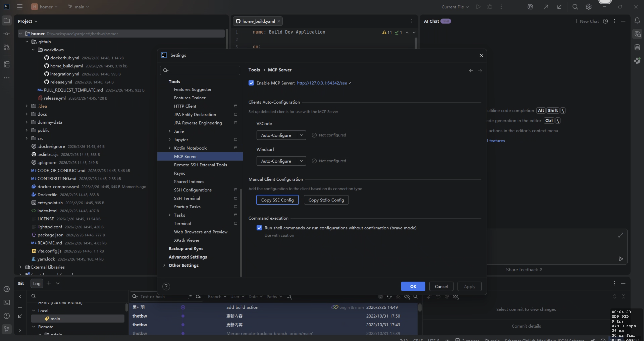Click the settings search field
Screen dimensions: 644x341
point(202,71)
